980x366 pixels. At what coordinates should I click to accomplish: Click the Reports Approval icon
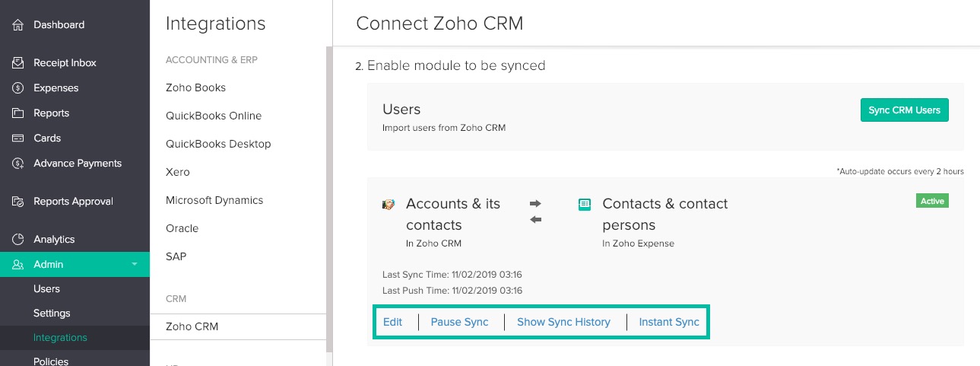coord(18,202)
